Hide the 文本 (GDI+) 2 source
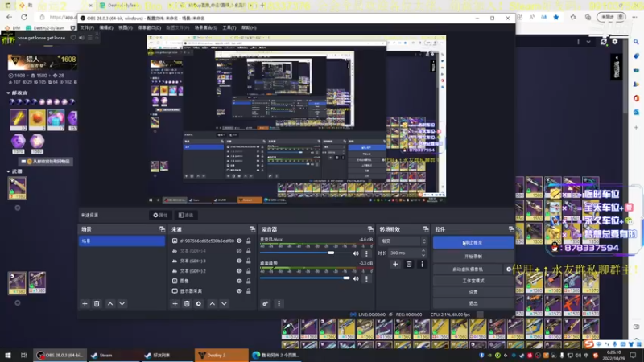 click(x=239, y=271)
